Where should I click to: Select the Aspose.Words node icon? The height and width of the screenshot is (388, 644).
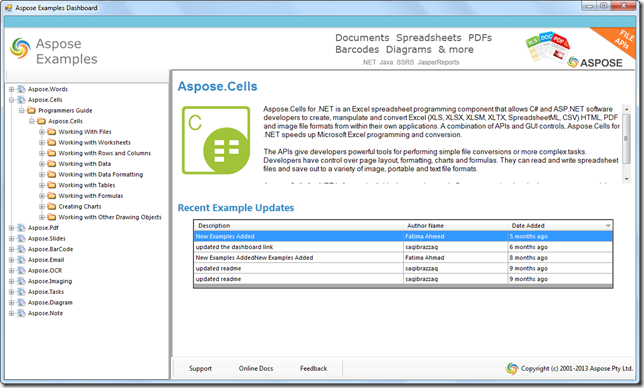click(21, 89)
